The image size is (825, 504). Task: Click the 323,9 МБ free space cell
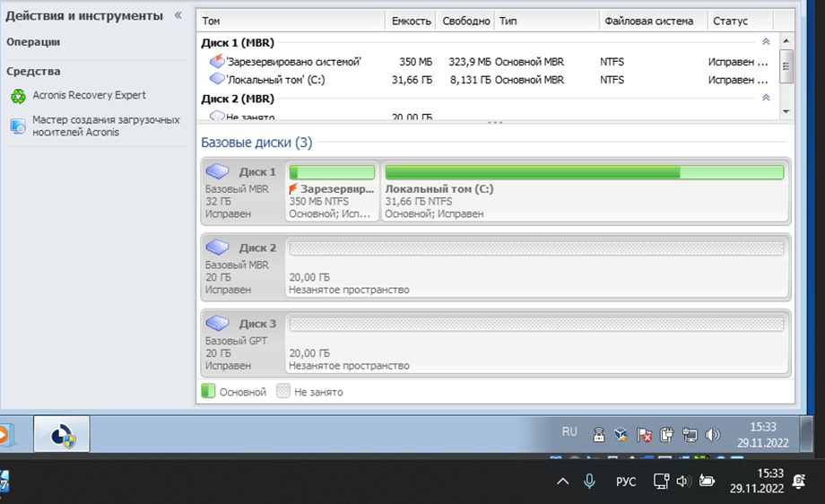(469, 62)
